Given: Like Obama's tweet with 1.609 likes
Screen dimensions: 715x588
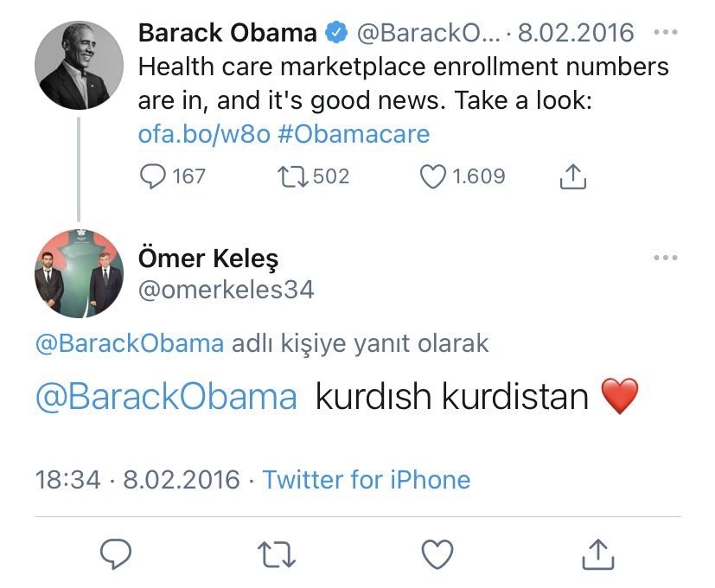Looking at the screenshot, I should coord(432,176).
